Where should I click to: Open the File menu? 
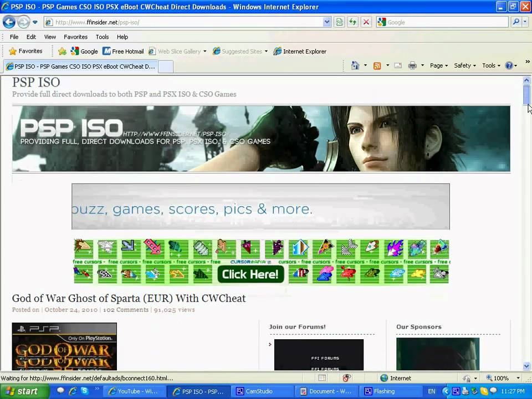(x=14, y=37)
